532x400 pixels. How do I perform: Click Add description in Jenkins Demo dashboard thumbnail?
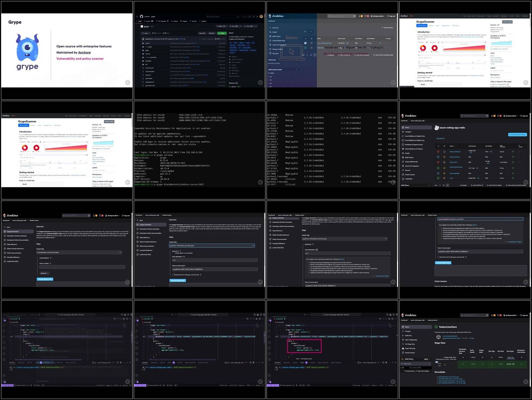(387, 28)
